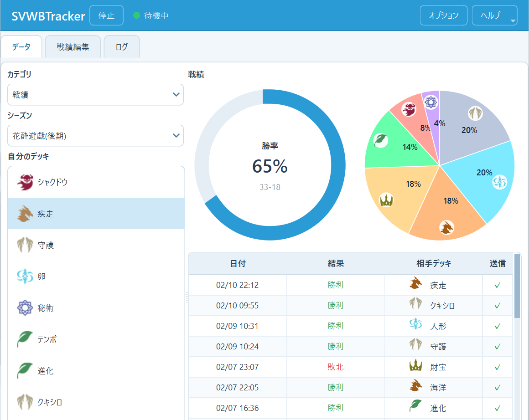
Task: Switch to the ログ tab
Action: (x=122, y=47)
